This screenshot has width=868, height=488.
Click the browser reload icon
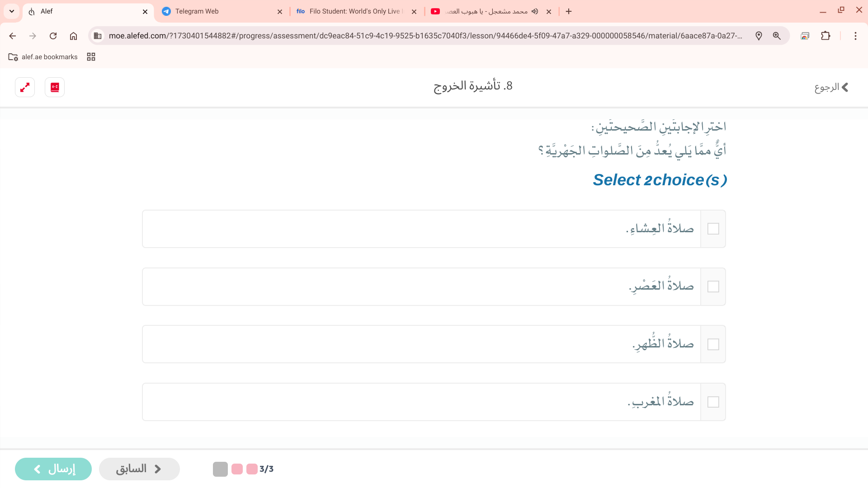pos(53,36)
